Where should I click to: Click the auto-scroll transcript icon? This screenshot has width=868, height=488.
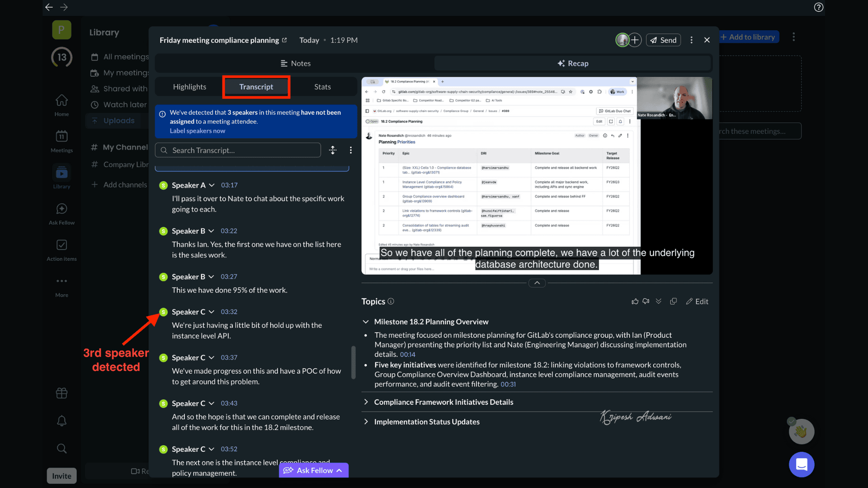coord(333,150)
